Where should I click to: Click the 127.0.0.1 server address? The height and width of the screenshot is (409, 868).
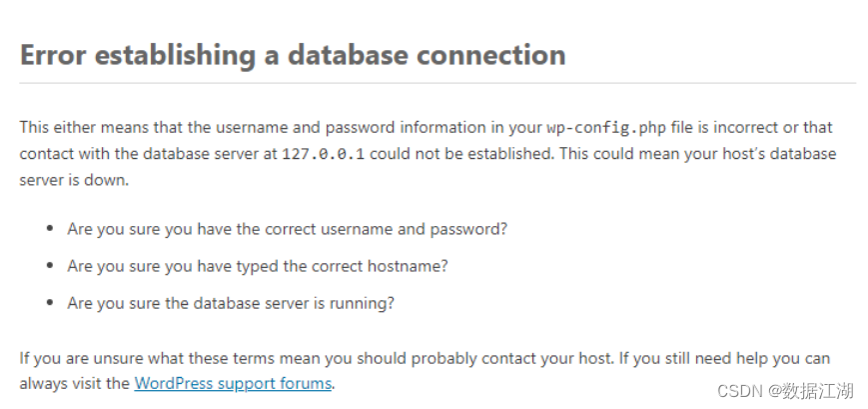[x=324, y=154]
